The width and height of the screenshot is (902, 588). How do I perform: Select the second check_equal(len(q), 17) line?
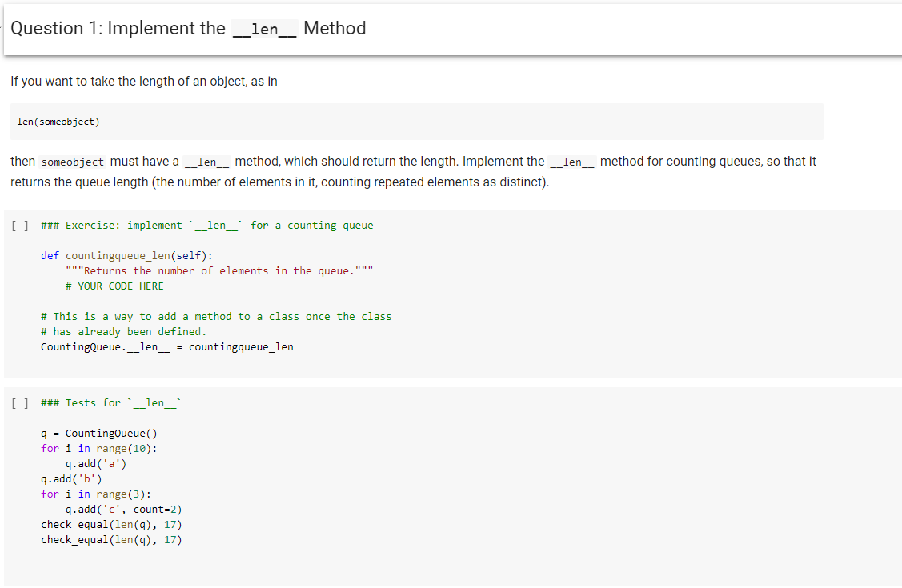[x=111, y=539]
